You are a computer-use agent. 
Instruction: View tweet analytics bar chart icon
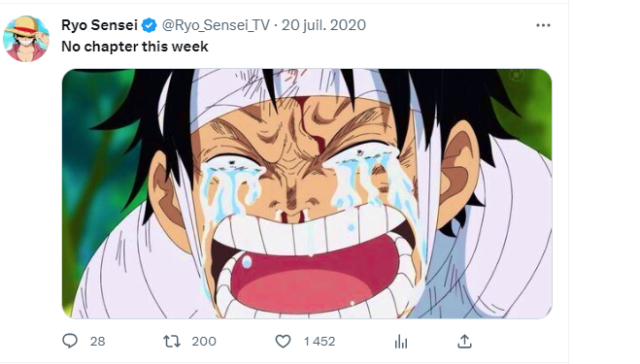401,342
